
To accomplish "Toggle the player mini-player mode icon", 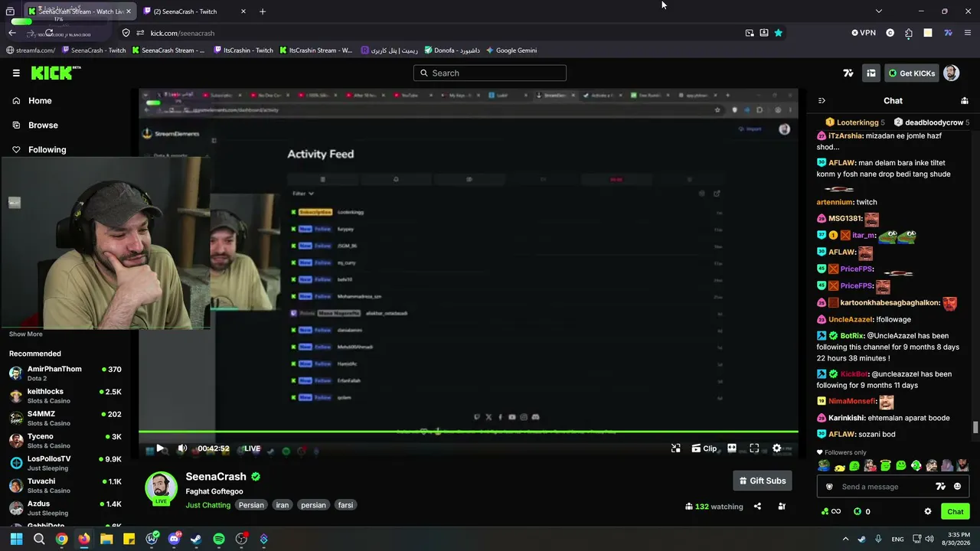I will pyautogui.click(x=675, y=448).
